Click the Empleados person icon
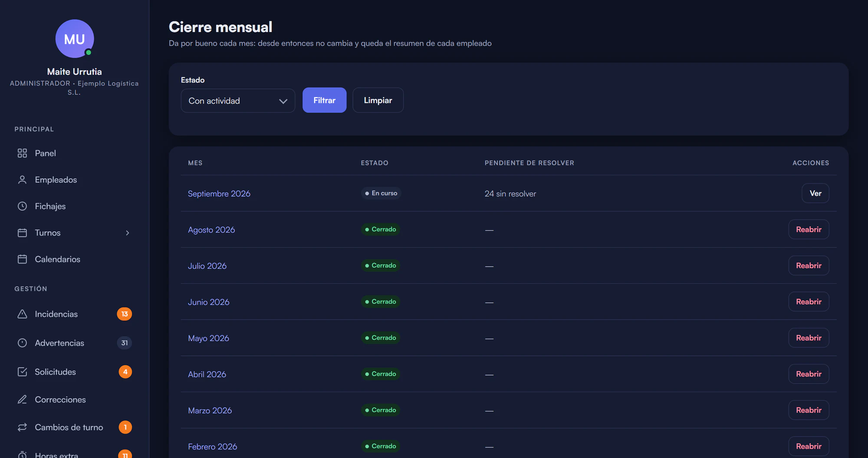 pyautogui.click(x=22, y=180)
